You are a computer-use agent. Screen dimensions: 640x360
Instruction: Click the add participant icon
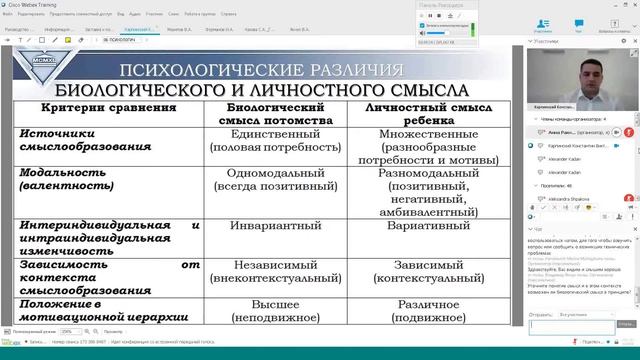pos(619,217)
